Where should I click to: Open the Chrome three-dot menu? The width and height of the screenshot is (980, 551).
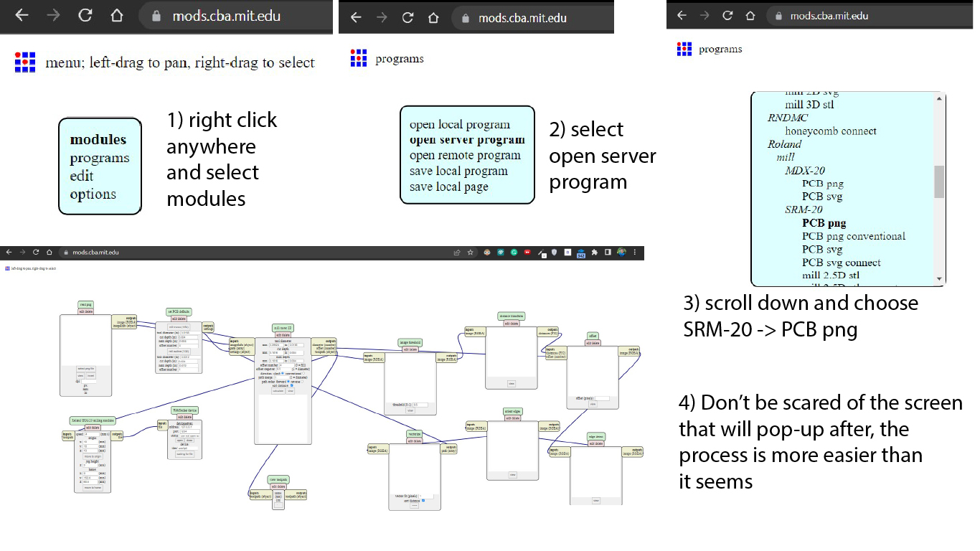[x=636, y=253]
